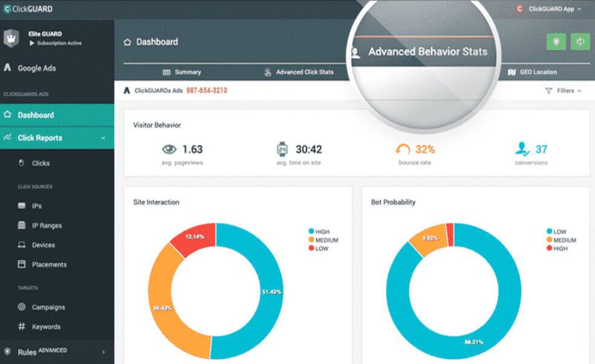Click the 32% bounce rate value
Image resolution: width=595 pixels, height=364 pixels.
click(x=425, y=149)
